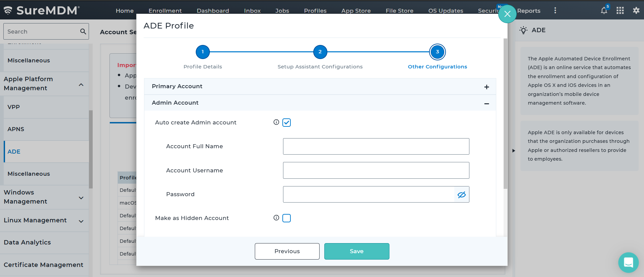The height and width of the screenshot is (277, 644).
Task: Collapse the Admin Account section
Action: 486,104
